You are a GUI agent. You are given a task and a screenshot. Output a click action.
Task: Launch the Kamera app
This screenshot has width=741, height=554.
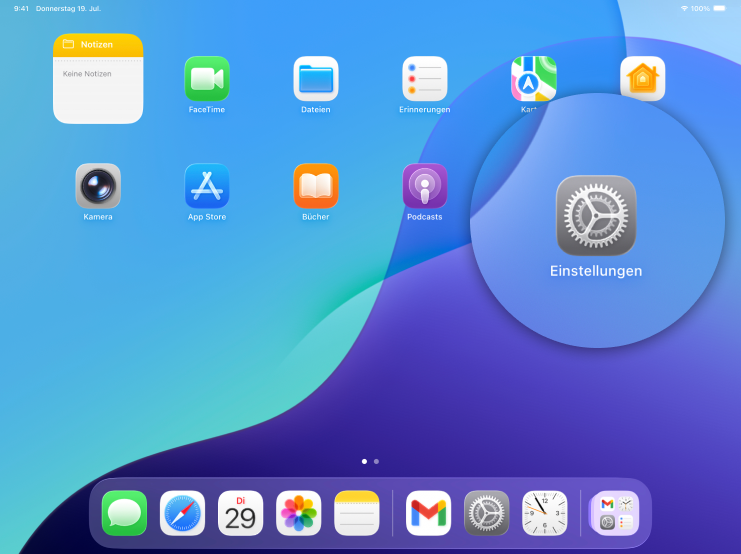pos(98,186)
